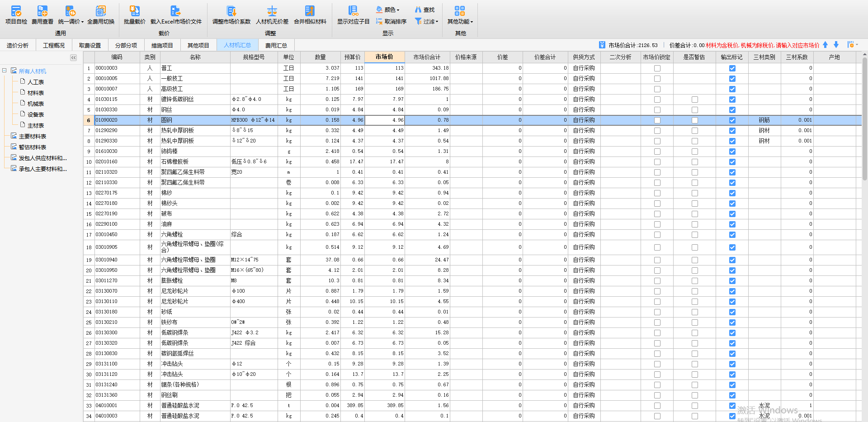
Task: Toggle 是否暂估 checkbox for 钢丝刷 row
Action: pyautogui.click(x=695, y=395)
